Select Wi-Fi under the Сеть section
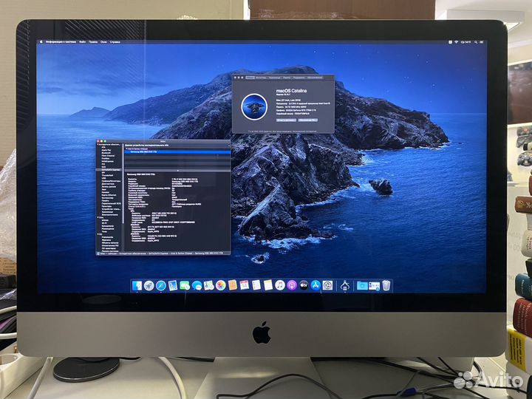The image size is (532, 399). point(104,223)
